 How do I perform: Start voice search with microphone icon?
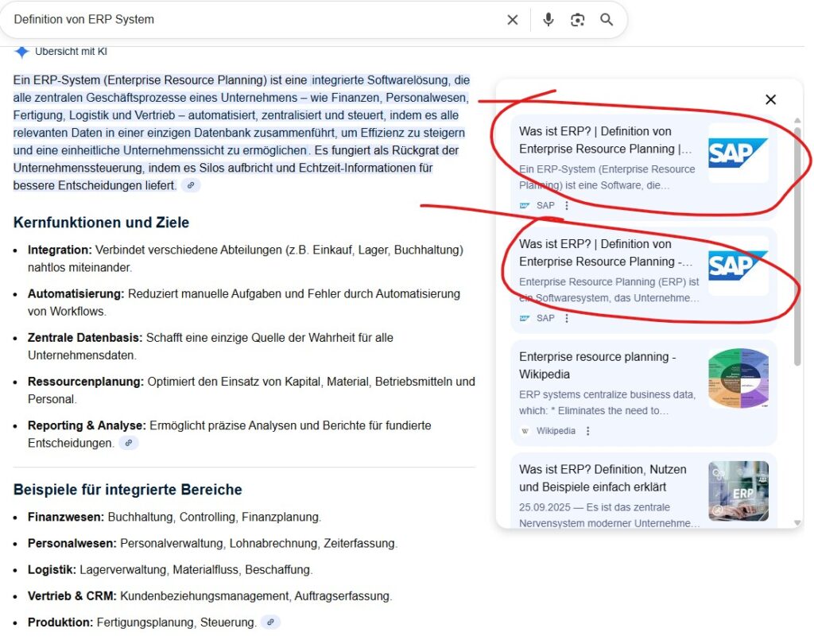pyautogui.click(x=548, y=20)
